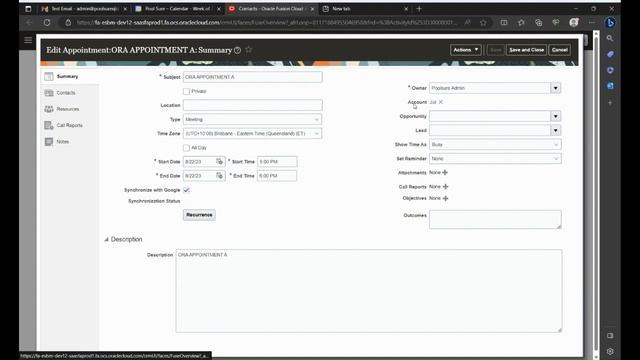
Task: Open the End Date calendar picker
Action: point(220,176)
